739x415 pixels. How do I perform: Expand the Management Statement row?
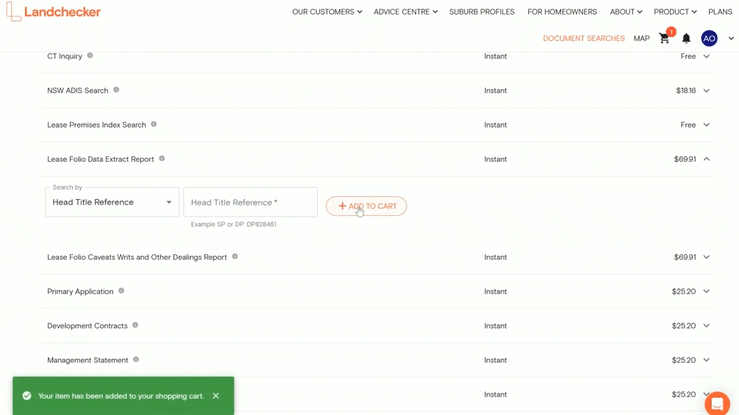pos(706,360)
